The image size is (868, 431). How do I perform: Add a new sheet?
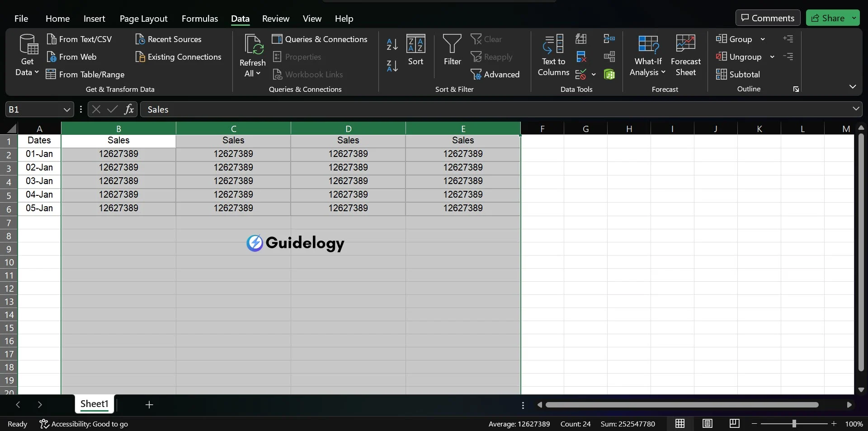pos(149,404)
